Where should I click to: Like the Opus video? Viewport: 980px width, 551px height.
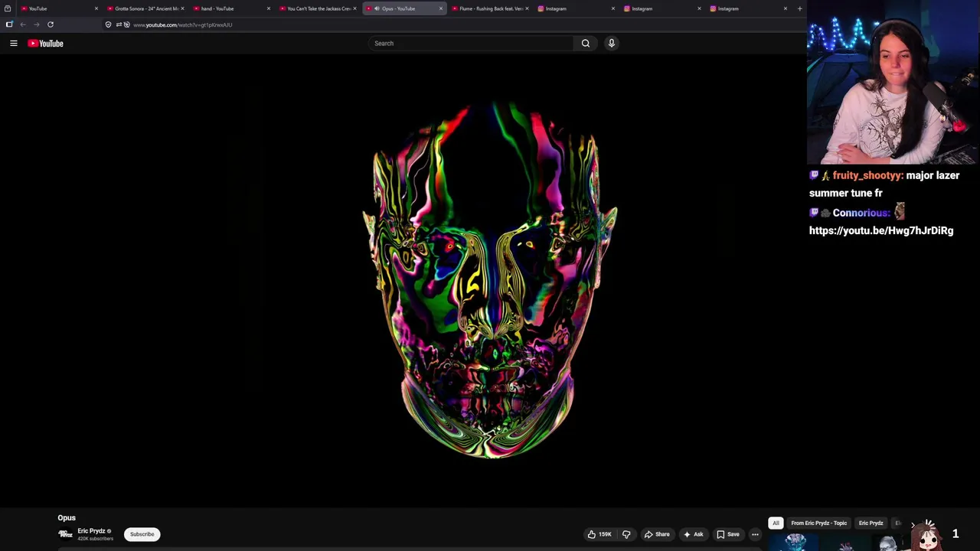click(x=599, y=534)
